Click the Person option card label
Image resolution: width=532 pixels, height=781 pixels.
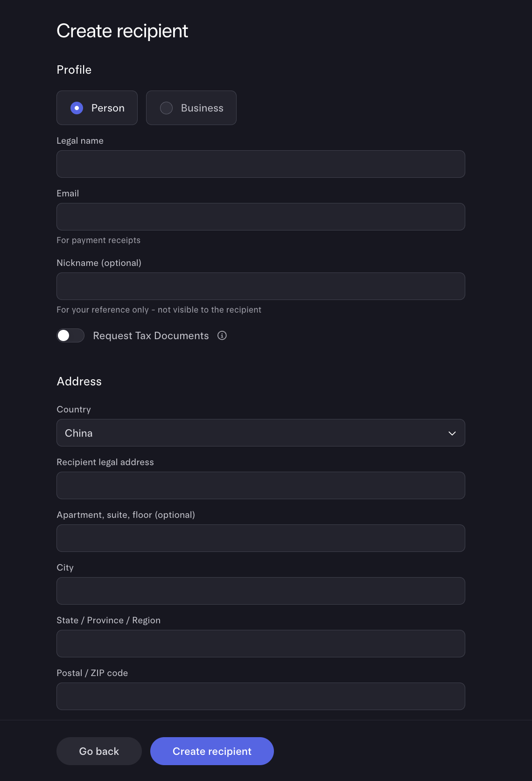108,108
